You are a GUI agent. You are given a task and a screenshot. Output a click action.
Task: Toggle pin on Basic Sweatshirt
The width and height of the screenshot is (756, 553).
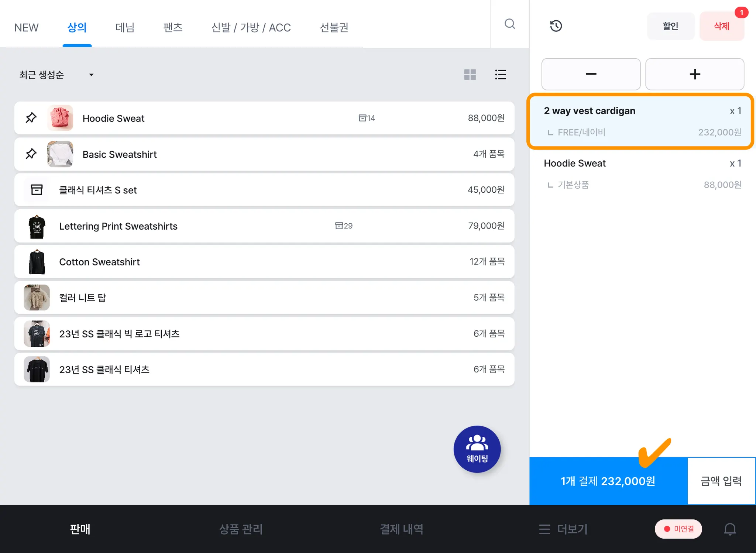31,154
